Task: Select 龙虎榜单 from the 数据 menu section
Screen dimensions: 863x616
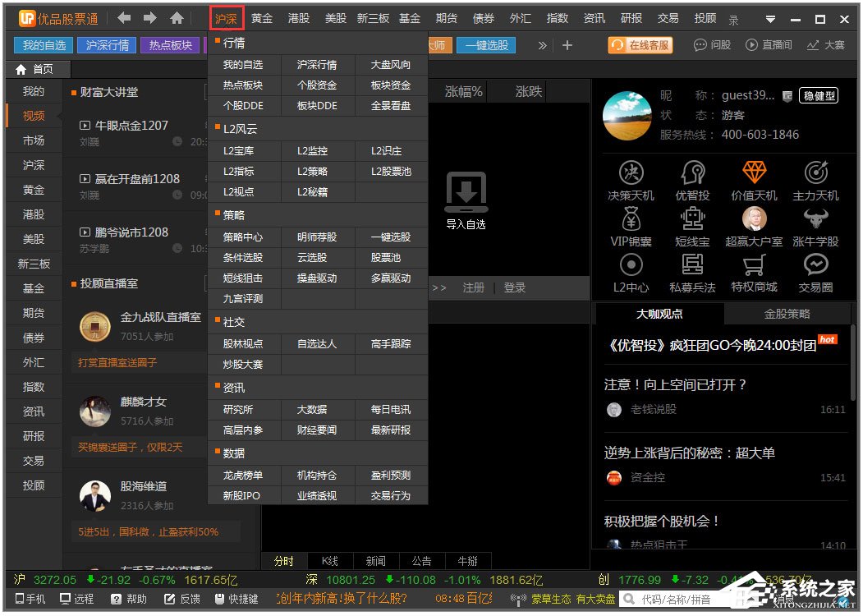Action: pyautogui.click(x=243, y=475)
